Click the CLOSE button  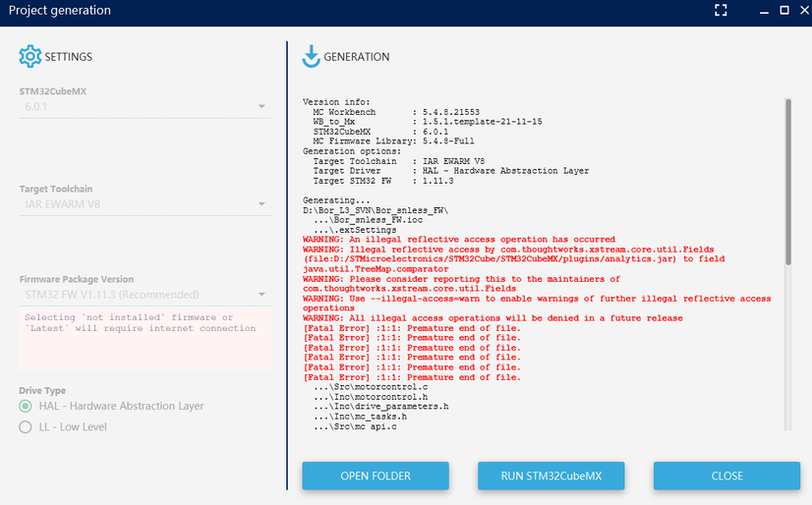coord(726,477)
